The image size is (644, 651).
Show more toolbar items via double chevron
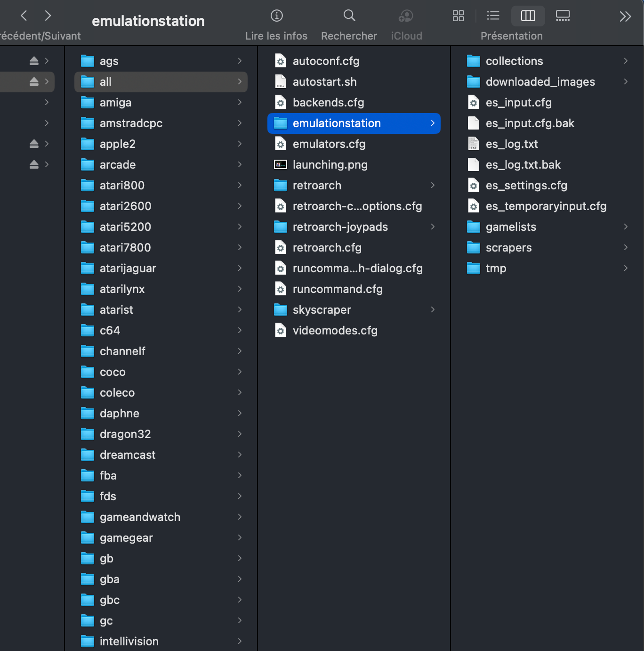click(x=625, y=16)
